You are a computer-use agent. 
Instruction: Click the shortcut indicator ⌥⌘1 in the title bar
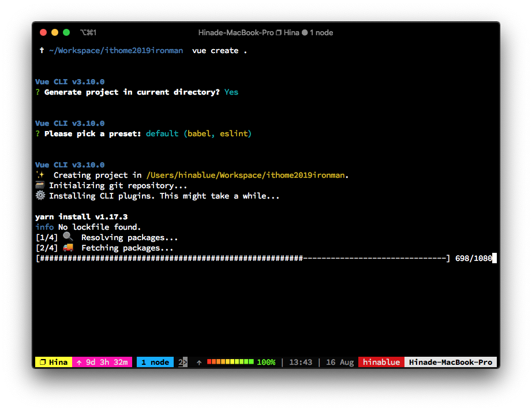88,32
